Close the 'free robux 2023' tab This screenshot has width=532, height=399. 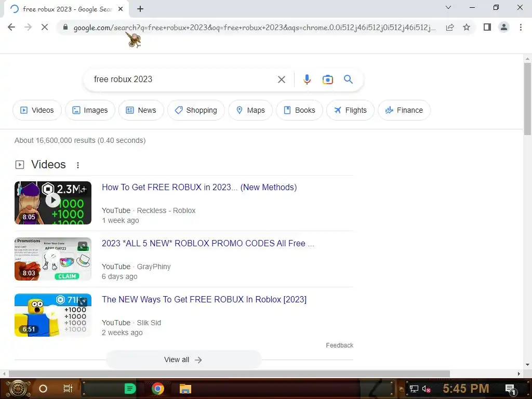coord(121,9)
